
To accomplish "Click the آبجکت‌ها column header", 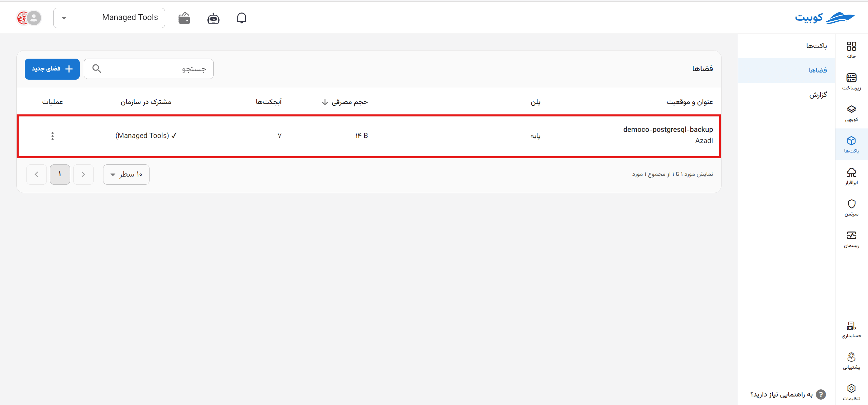I will pos(269,102).
